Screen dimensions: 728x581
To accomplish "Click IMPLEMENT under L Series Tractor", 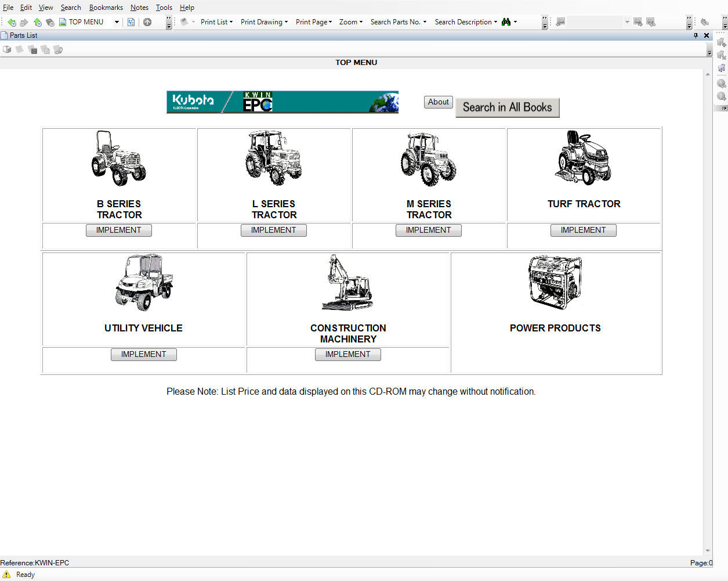I will pyautogui.click(x=274, y=230).
